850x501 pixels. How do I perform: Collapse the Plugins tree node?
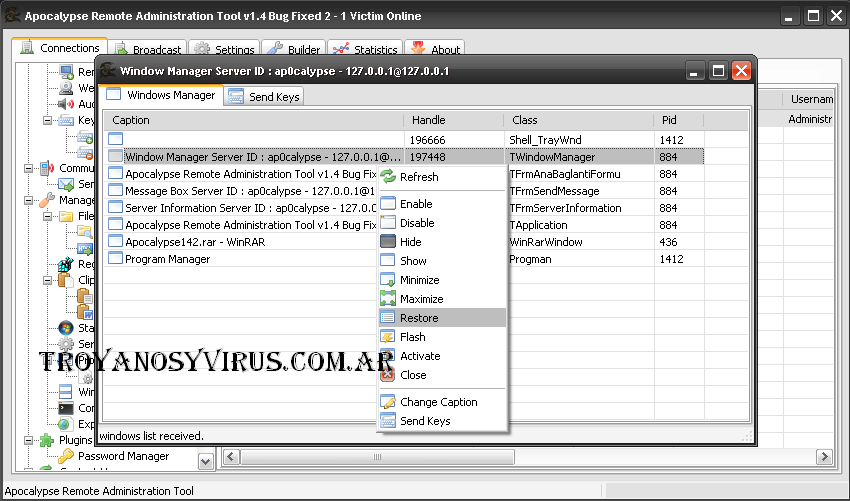tap(29, 440)
